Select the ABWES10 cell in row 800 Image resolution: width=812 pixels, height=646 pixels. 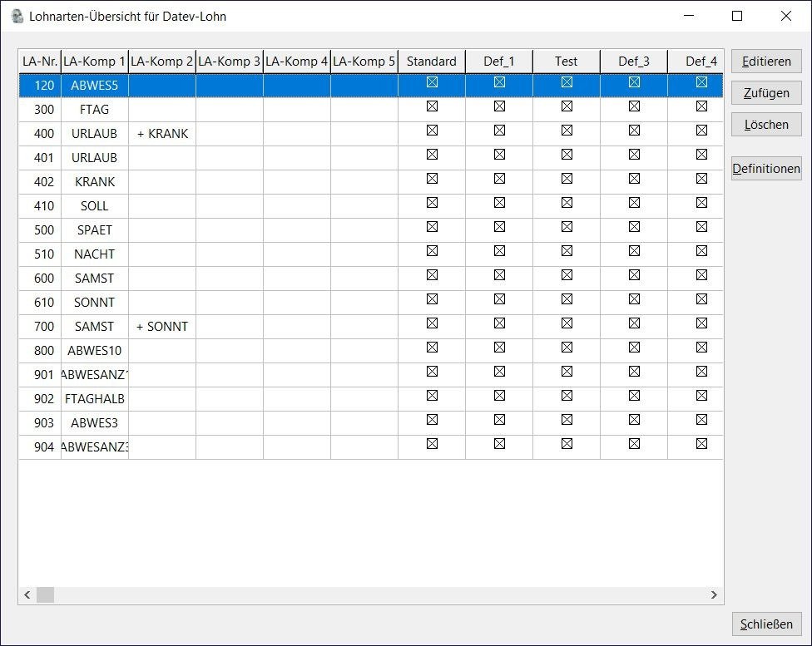pos(95,351)
